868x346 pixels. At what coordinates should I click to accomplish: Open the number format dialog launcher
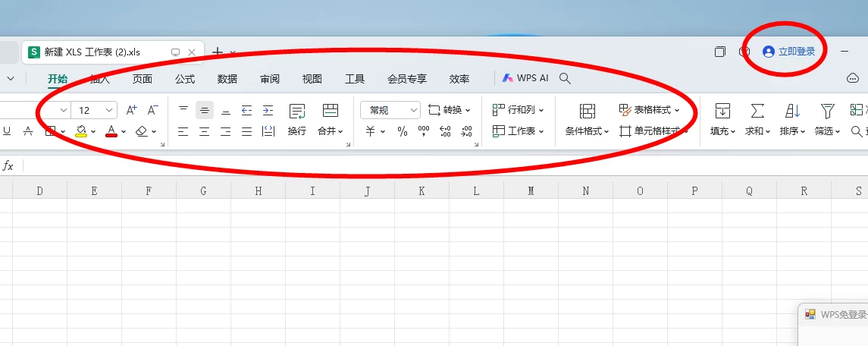pyautogui.click(x=477, y=145)
